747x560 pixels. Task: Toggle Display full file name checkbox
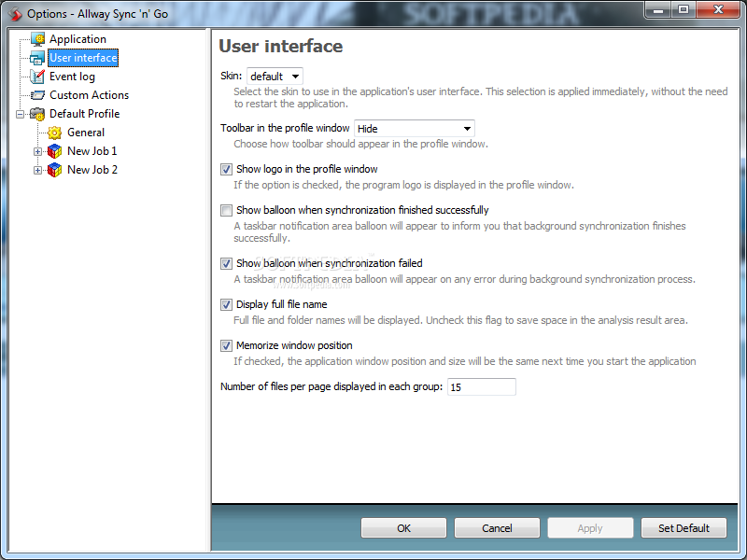226,304
